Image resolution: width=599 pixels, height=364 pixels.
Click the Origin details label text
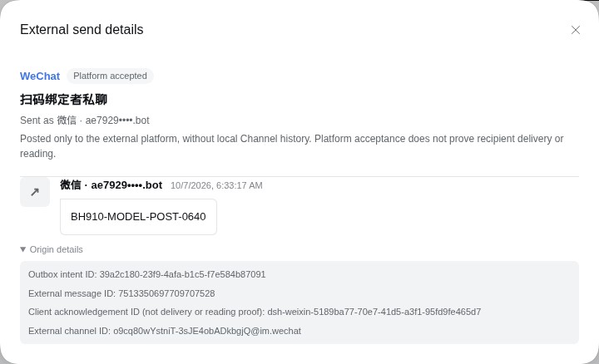57,249
